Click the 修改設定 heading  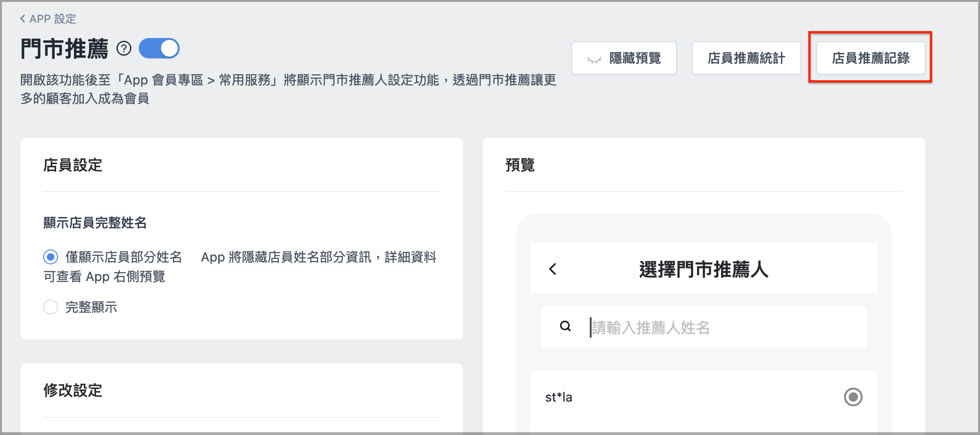[x=73, y=390]
